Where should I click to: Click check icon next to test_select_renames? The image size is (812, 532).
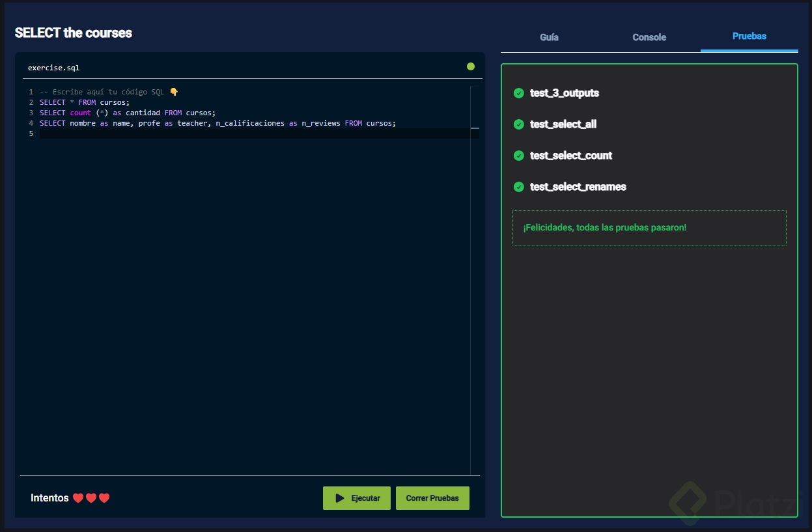518,187
